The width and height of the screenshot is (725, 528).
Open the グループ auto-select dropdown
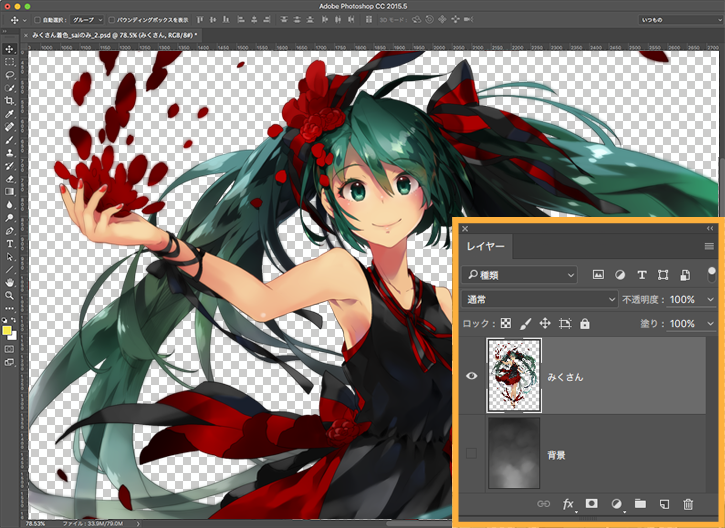[x=87, y=20]
